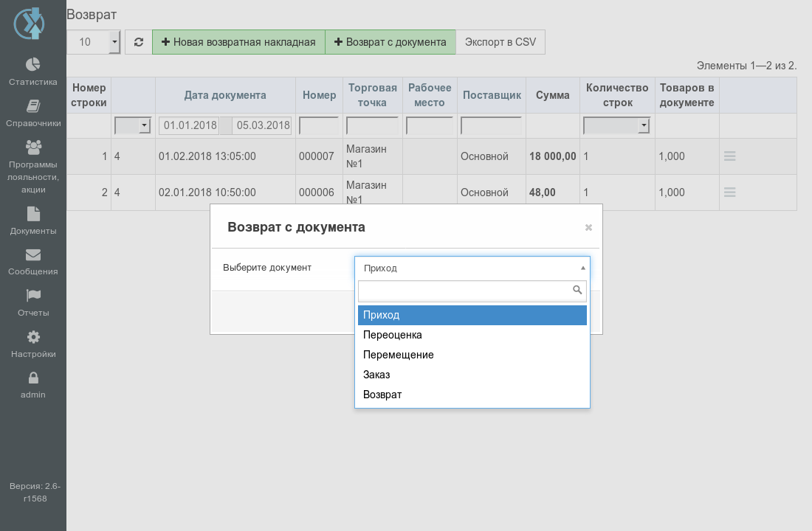Click the start date filter 01.01.2018
The width and height of the screenshot is (812, 531).
(x=189, y=125)
